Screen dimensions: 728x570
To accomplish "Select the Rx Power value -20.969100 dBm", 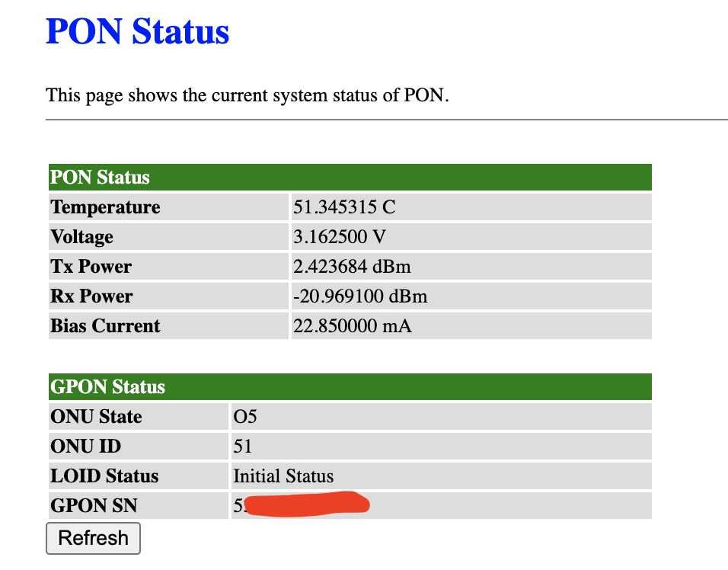I will [360, 296].
